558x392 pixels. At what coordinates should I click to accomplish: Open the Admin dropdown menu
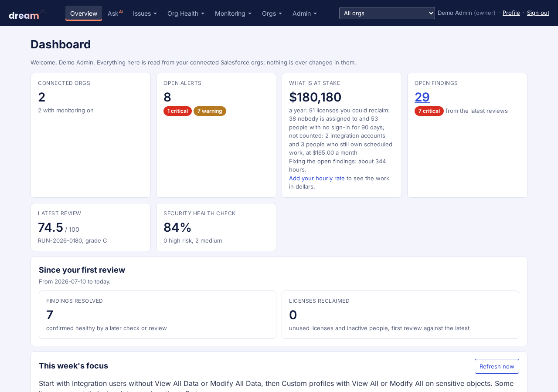(305, 13)
